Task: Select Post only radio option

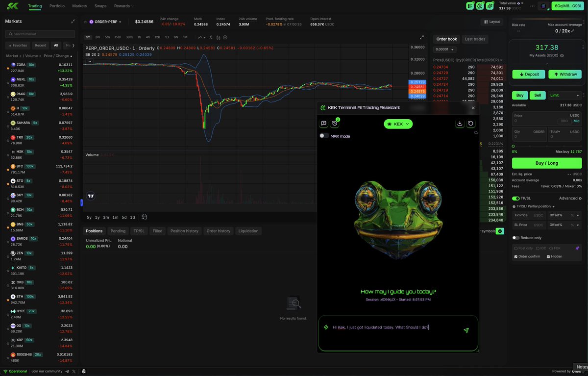Action: [x=516, y=249]
